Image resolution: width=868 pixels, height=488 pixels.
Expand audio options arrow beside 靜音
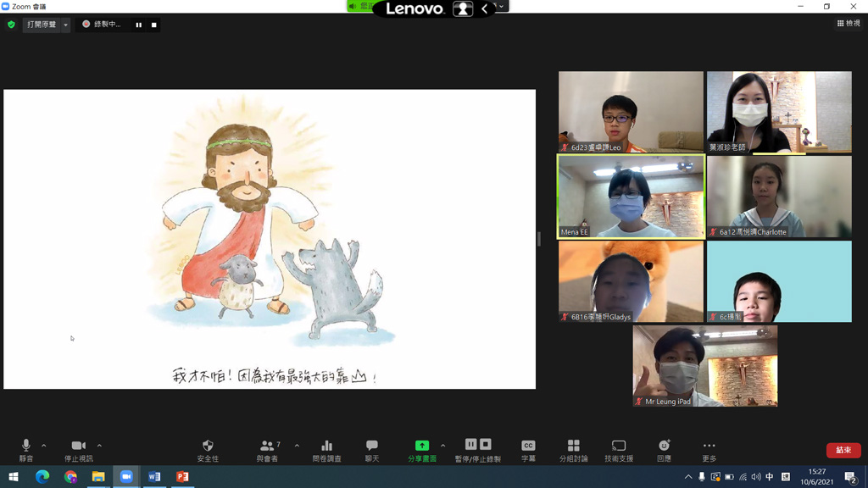(x=44, y=446)
